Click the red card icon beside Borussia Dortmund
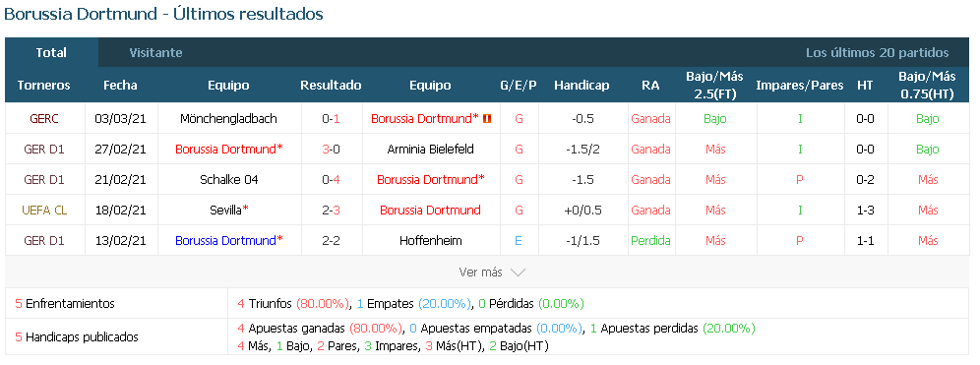Image resolution: width=980 pixels, height=365 pixels. (x=487, y=118)
